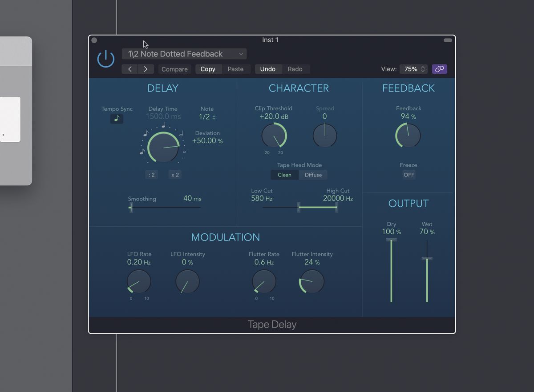Open the 1\2 Note Dotted Feedback preset menu
The image size is (534, 392).
(x=184, y=54)
